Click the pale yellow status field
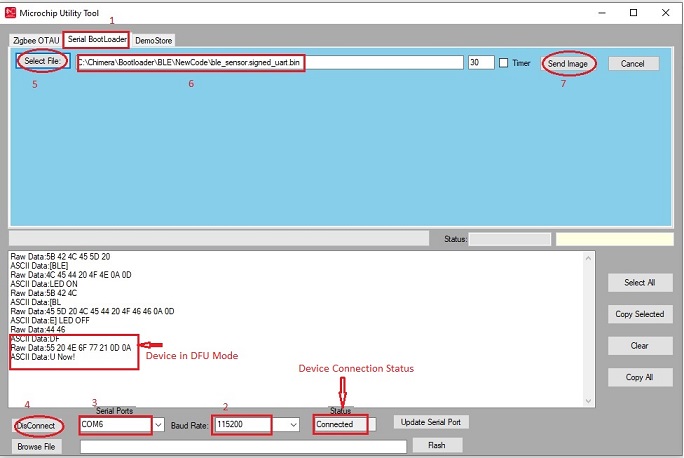684x458 pixels. point(614,239)
